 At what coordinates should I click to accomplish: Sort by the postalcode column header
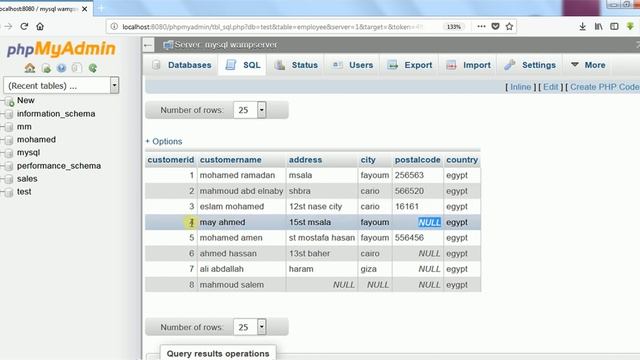pyautogui.click(x=418, y=160)
